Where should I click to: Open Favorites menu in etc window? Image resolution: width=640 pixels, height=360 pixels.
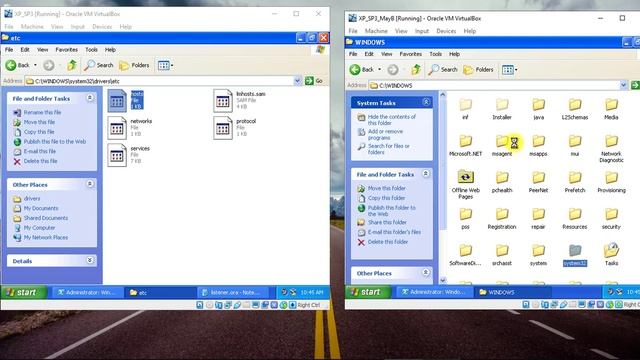click(67, 50)
